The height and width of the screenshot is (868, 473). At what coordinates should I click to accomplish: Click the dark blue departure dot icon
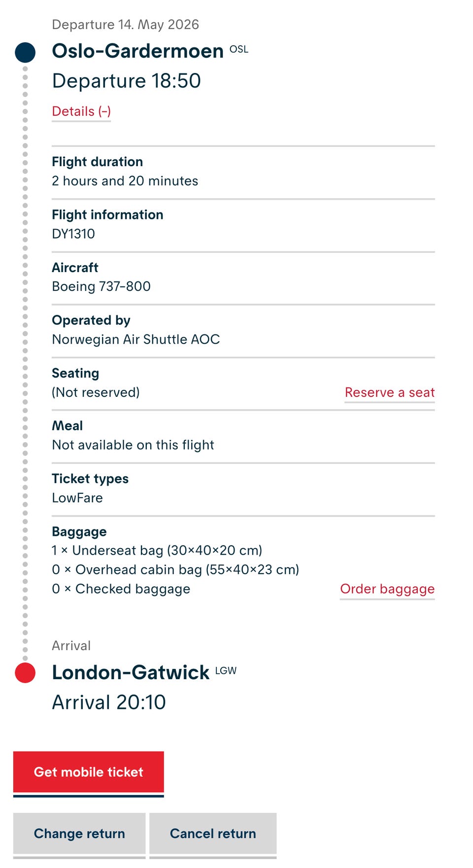coord(25,52)
